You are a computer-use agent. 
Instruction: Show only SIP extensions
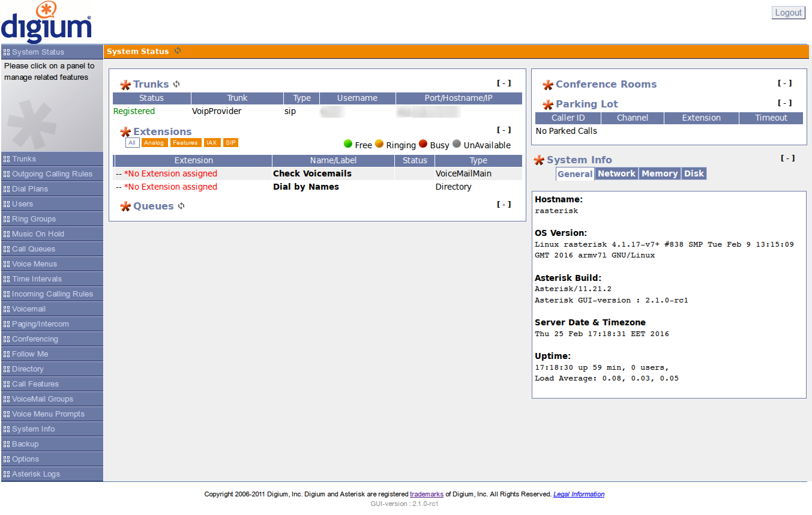[x=230, y=143]
